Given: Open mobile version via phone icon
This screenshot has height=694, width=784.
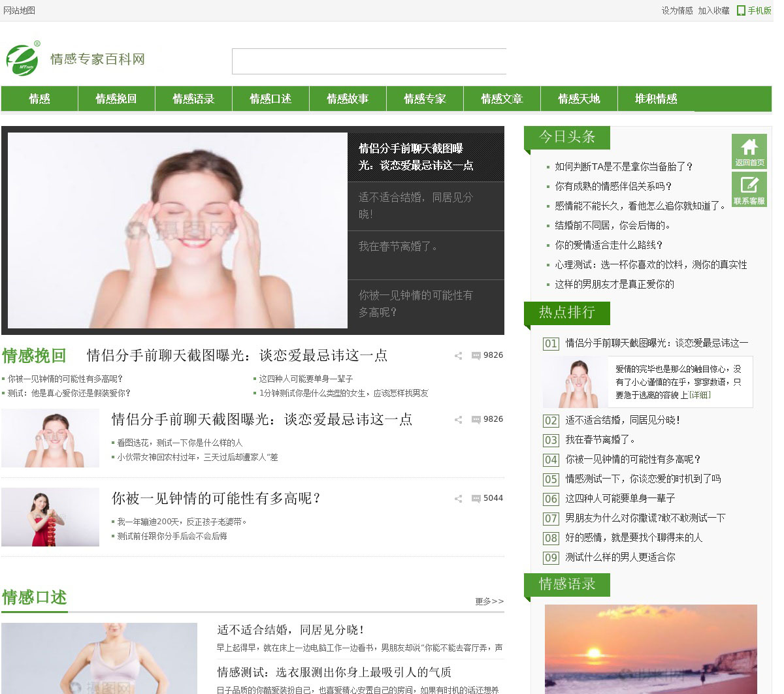Looking at the screenshot, I should (x=741, y=10).
